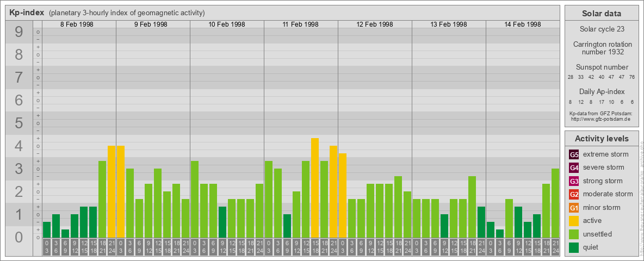Screen dimensions: 644x261
Task: Click the sunspot value 76
Action: click(632, 77)
